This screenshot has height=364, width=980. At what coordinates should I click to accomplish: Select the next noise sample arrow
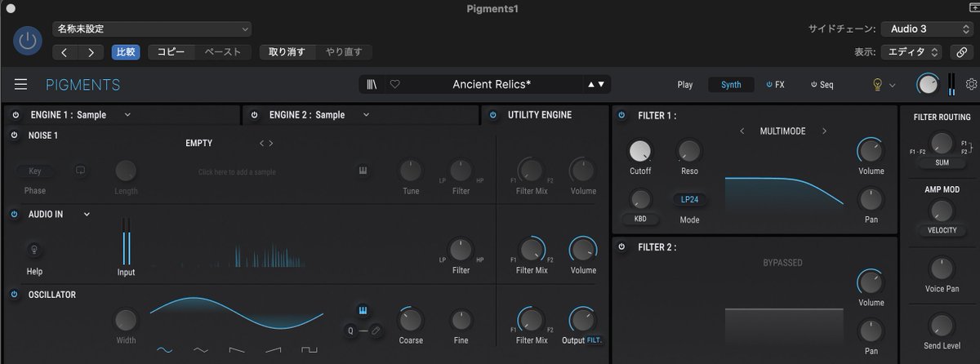[x=271, y=144]
